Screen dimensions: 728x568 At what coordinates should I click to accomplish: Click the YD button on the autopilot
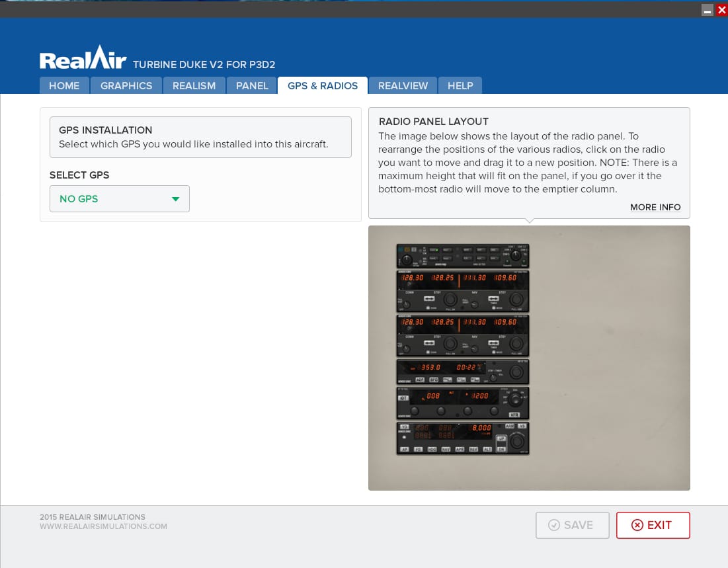(x=403, y=427)
